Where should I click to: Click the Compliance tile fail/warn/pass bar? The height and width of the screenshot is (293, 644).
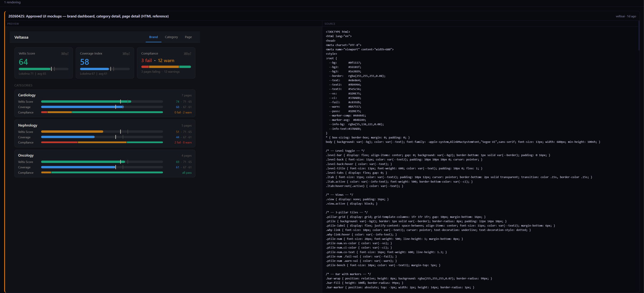tap(166, 67)
